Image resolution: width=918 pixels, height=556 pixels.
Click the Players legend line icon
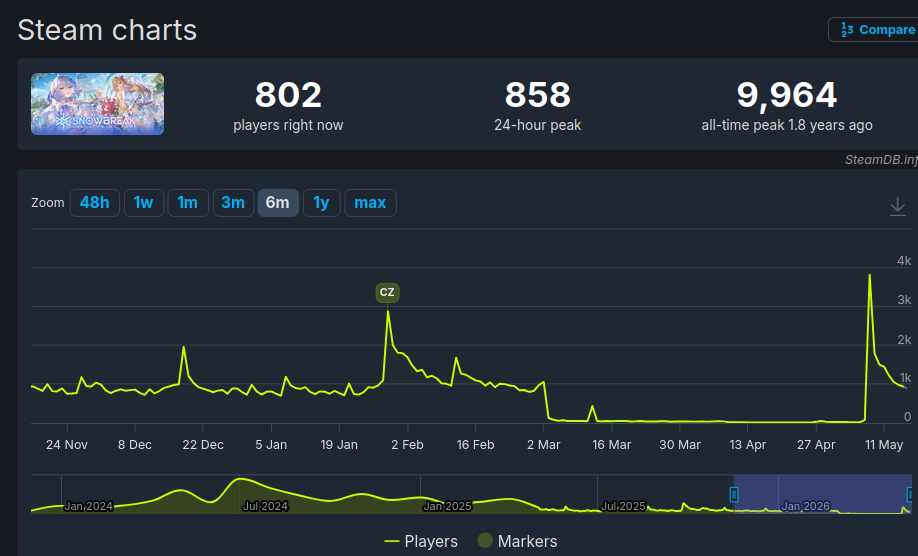click(x=392, y=541)
